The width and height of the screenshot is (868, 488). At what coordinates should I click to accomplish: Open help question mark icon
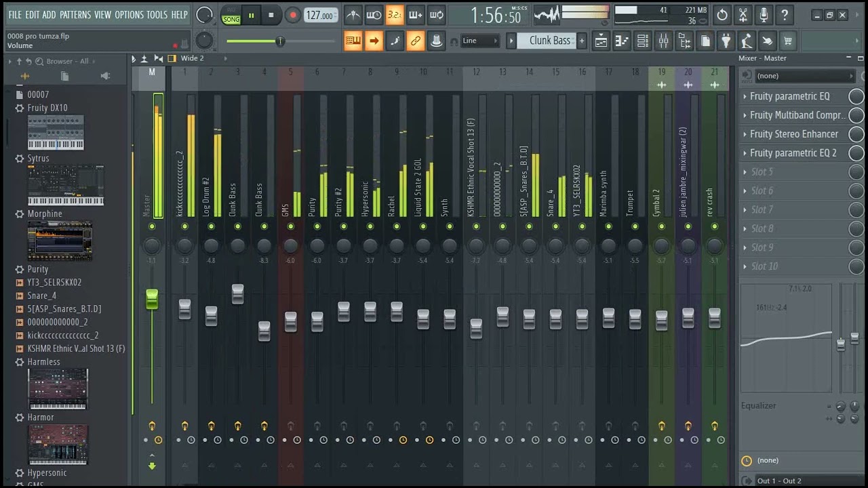click(785, 14)
